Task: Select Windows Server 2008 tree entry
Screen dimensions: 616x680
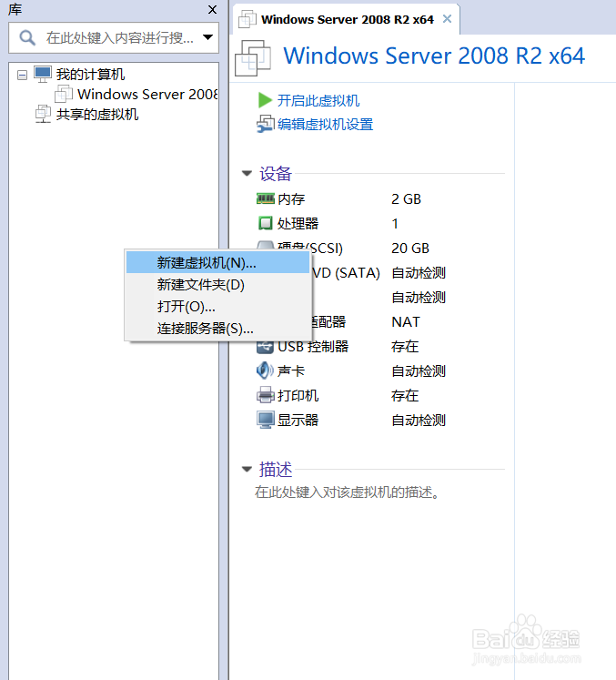Action: pyautogui.click(x=147, y=94)
